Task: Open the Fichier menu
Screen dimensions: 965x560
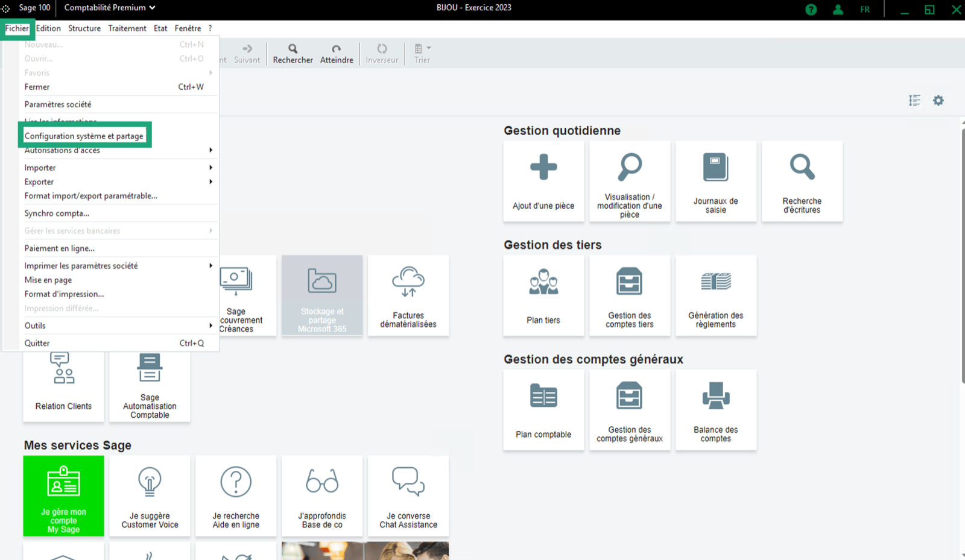Action: (x=17, y=28)
